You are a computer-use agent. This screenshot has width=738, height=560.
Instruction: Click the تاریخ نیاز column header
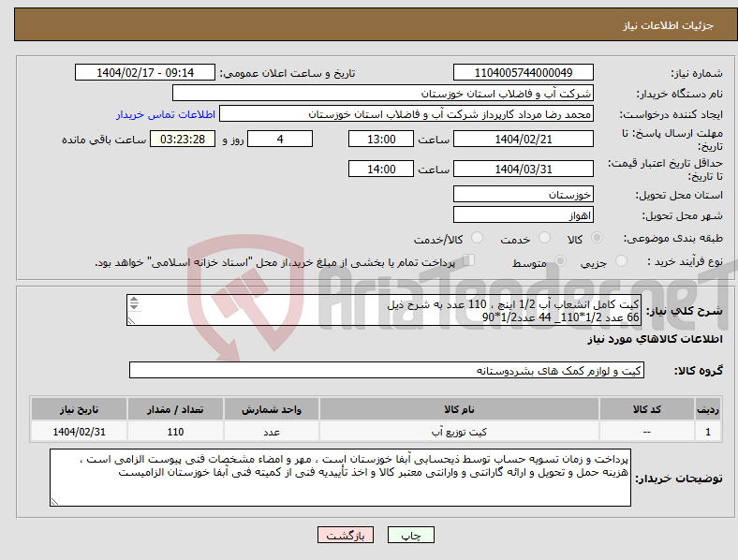79,409
